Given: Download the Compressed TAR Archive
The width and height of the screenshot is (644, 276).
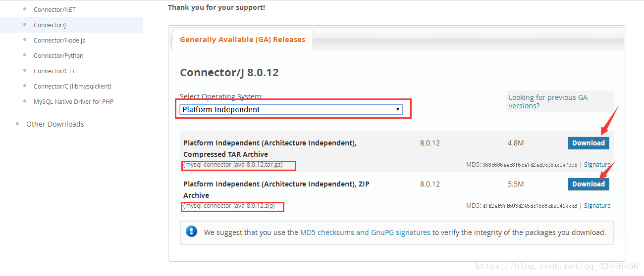Looking at the screenshot, I should [x=589, y=143].
